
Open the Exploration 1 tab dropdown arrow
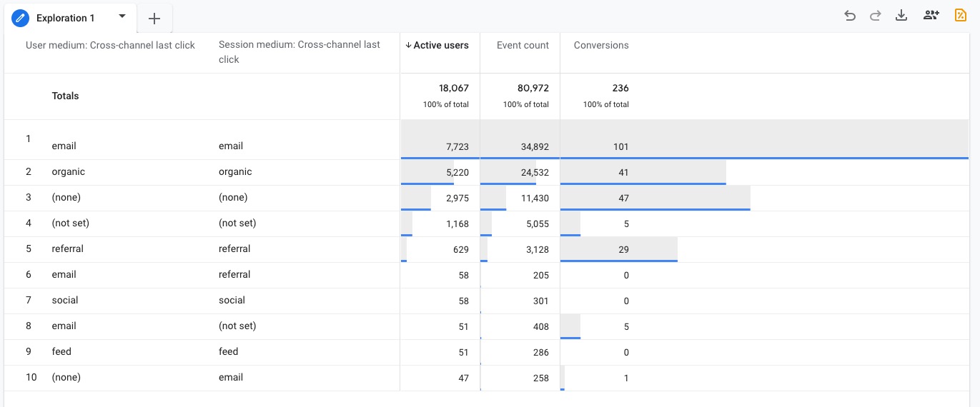[122, 16]
